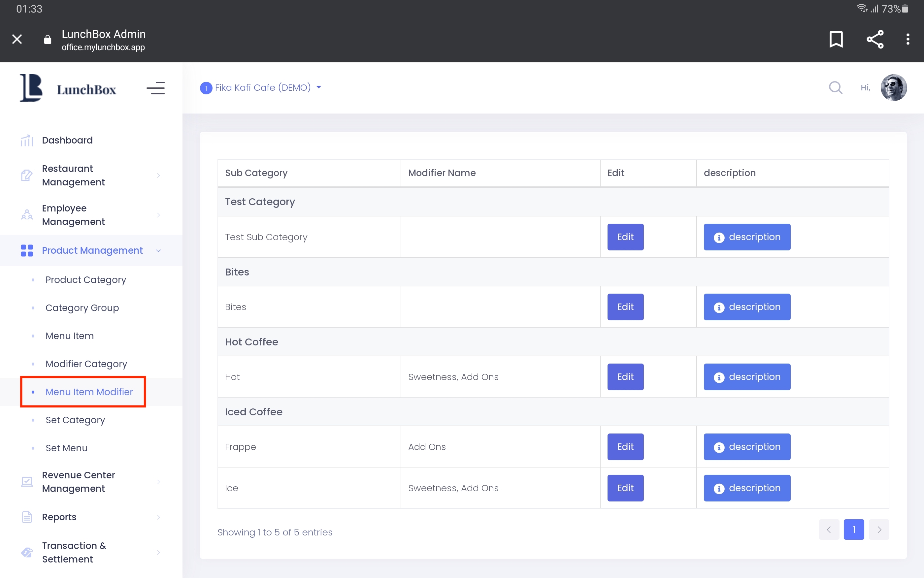Click description button for Frappe row

pos(746,447)
